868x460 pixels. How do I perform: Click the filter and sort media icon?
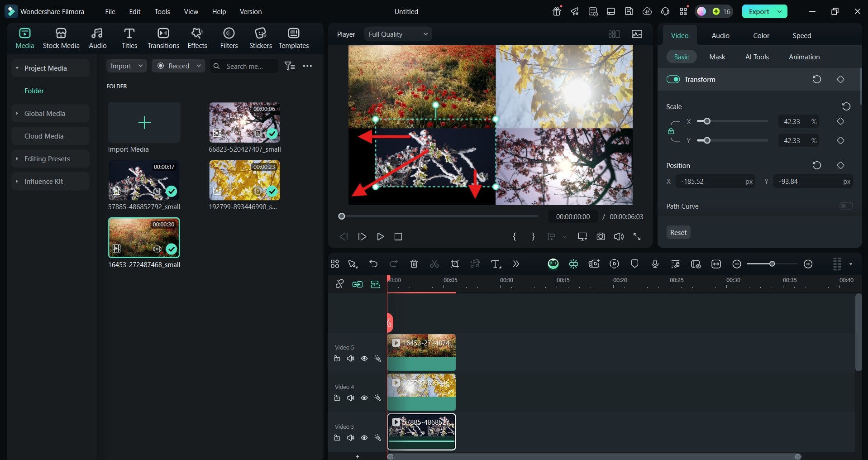coord(290,66)
